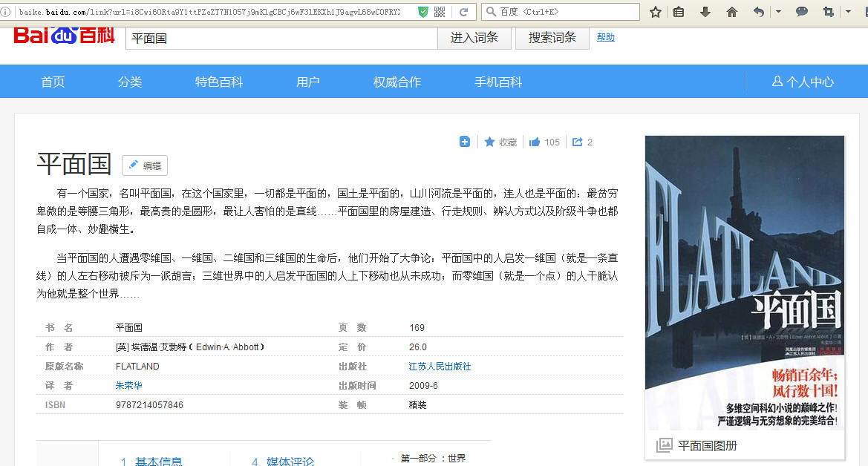Click the 平面国 entry title heading
The image size is (868, 466).
74,165
